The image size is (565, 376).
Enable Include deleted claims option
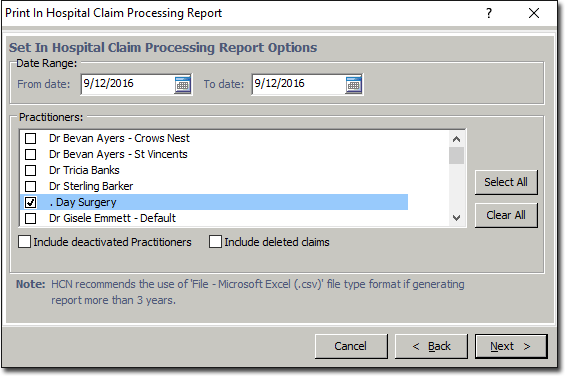click(x=215, y=242)
